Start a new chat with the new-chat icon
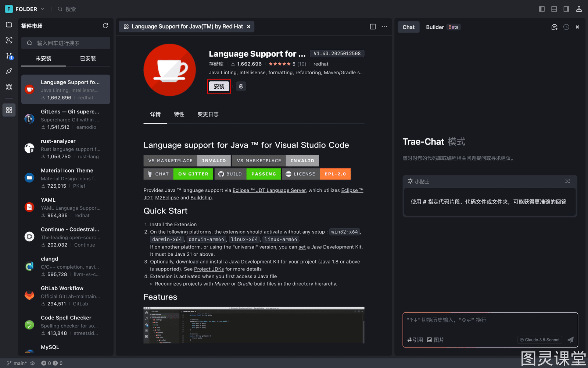The height and width of the screenshot is (368, 588). [555, 27]
